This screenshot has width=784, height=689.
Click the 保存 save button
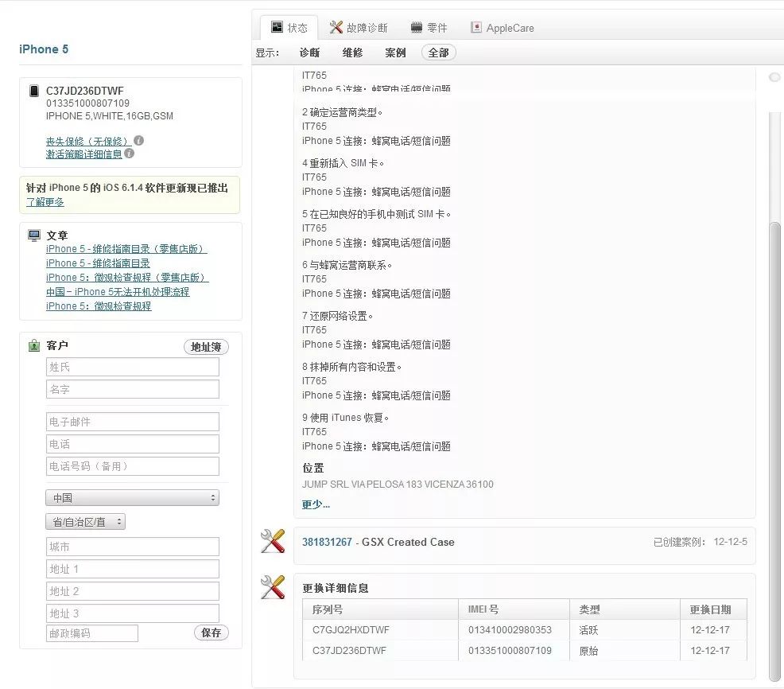point(211,633)
